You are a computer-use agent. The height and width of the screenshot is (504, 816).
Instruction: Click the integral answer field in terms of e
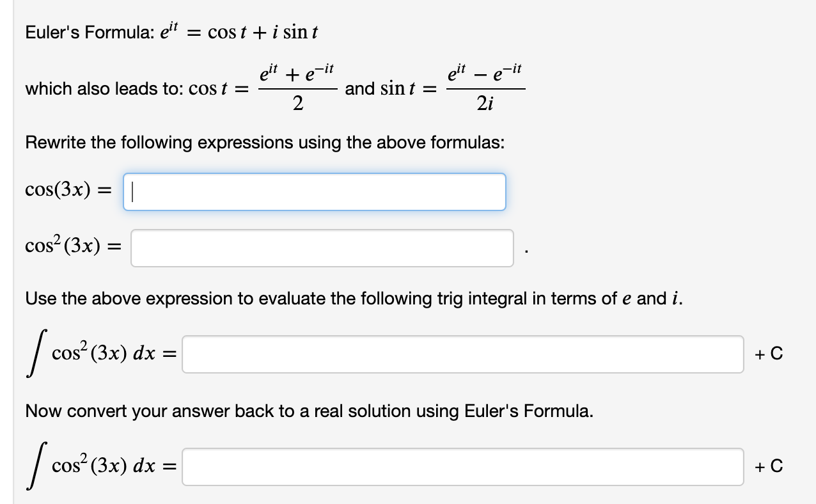(460, 354)
